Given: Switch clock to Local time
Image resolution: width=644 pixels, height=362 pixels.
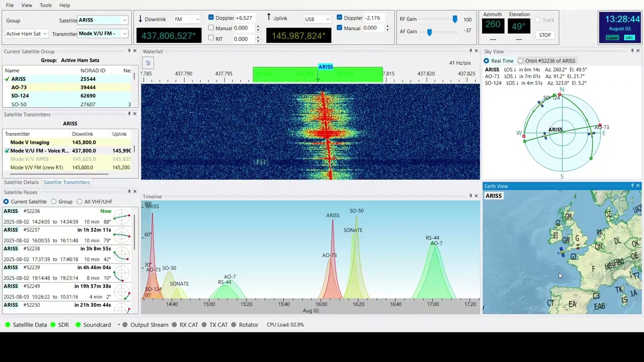Looking at the screenshot, I should tap(612, 38).
